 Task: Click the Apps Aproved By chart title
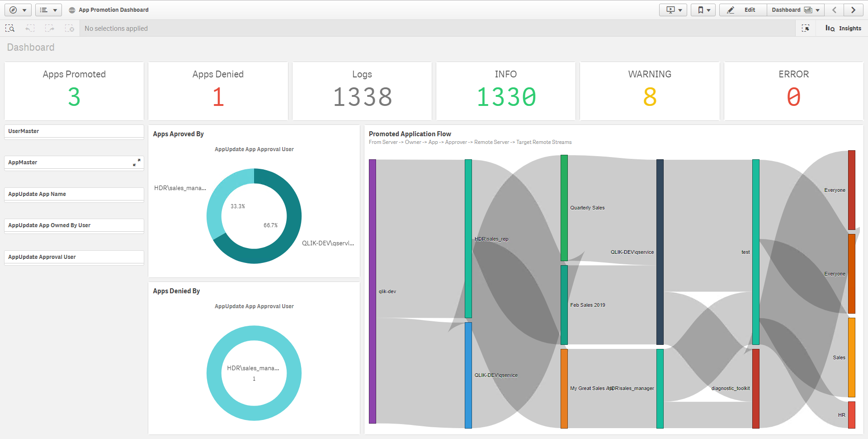tap(178, 134)
